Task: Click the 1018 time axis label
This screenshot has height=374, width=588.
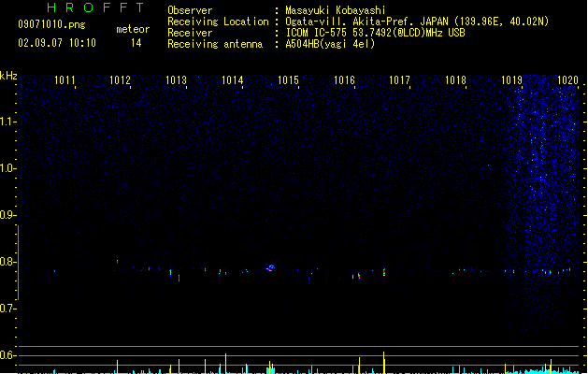Action: point(455,79)
